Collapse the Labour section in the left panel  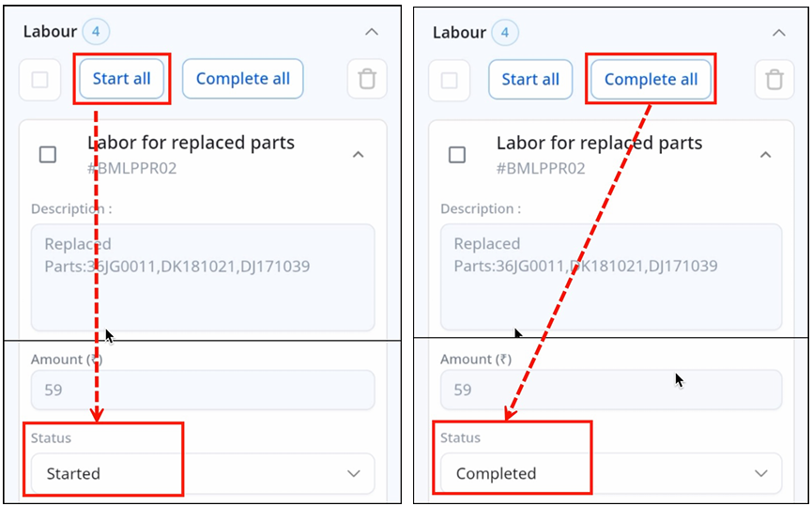point(372,33)
